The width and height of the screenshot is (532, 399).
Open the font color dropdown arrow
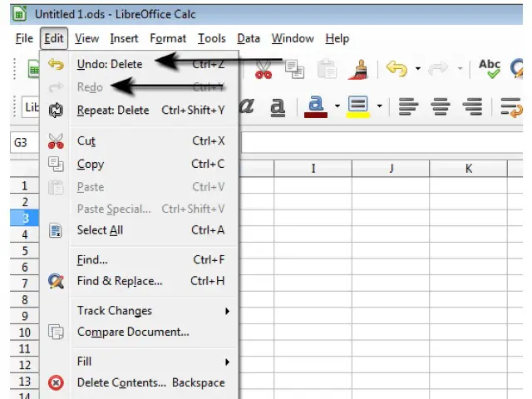337,106
